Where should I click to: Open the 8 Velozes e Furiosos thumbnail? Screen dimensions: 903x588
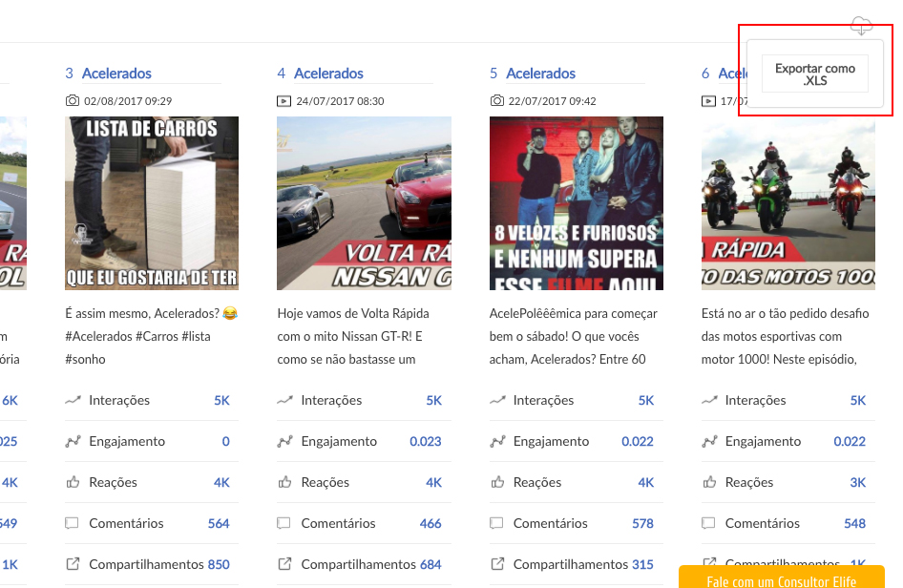tap(576, 203)
